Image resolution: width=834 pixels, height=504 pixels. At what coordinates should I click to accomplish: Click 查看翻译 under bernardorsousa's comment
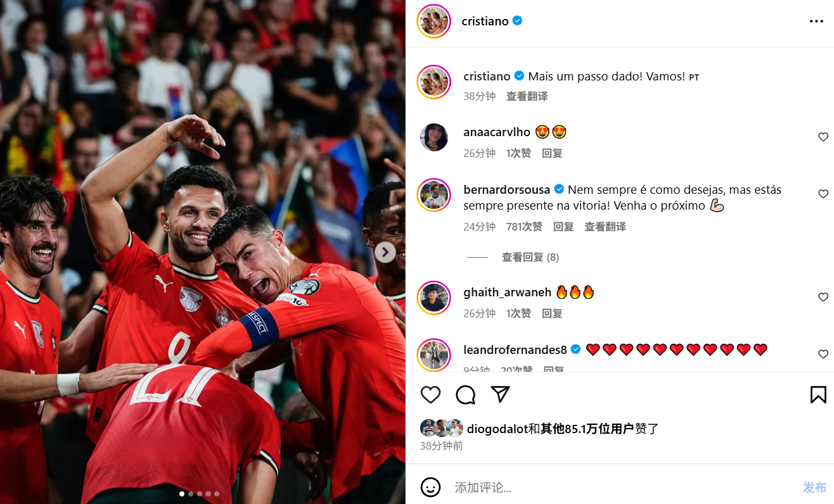point(605,227)
